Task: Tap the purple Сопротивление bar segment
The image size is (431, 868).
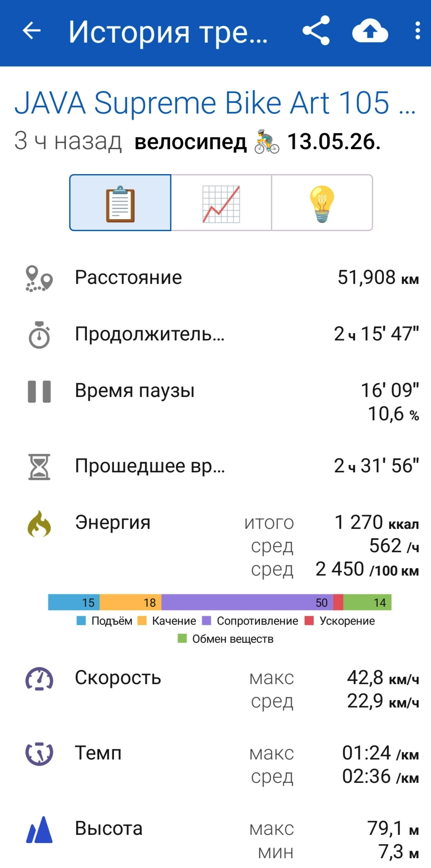Action: (247, 602)
